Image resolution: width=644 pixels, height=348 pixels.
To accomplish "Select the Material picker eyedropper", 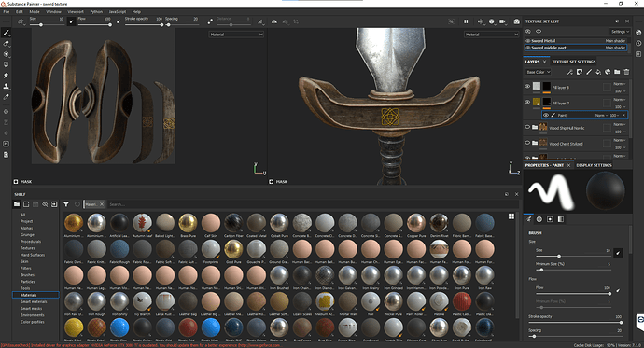I will [x=7, y=97].
